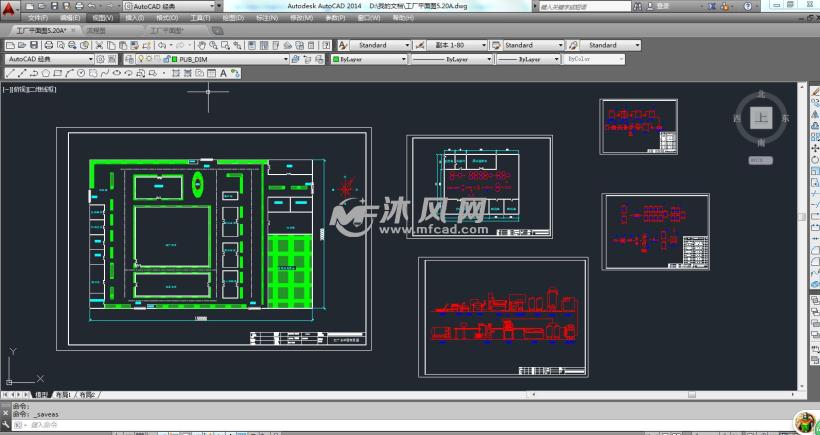Viewport: 820px width, 435px height.
Task: Open the AutoCAD application menu logo
Action: (x=10, y=10)
